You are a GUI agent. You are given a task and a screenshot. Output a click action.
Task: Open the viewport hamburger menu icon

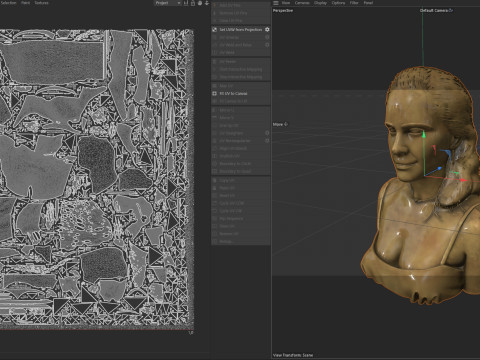click(276, 3)
